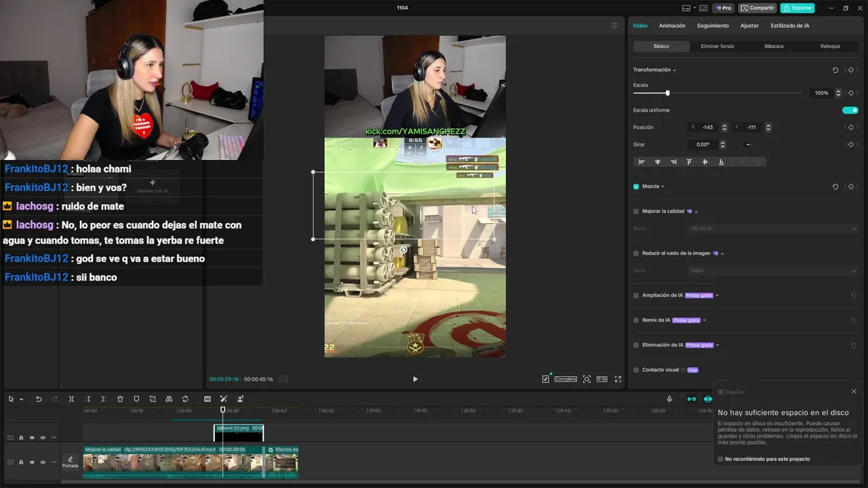This screenshot has height=488, width=868.
Task: Collapse the Transformación section
Action: tap(674, 70)
